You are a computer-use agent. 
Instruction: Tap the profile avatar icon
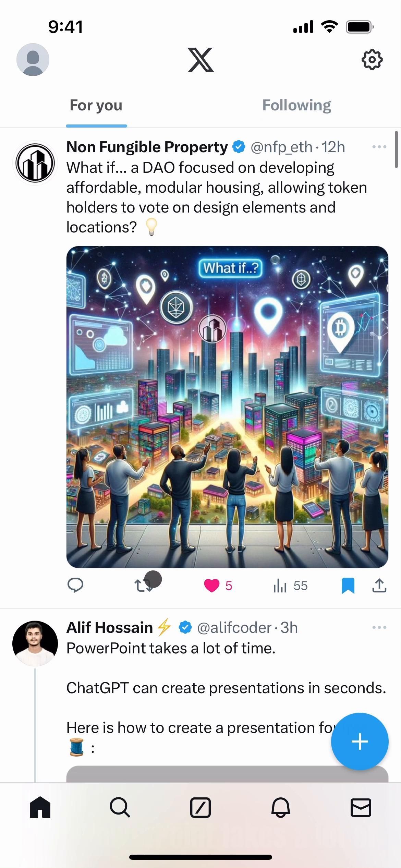[33, 60]
